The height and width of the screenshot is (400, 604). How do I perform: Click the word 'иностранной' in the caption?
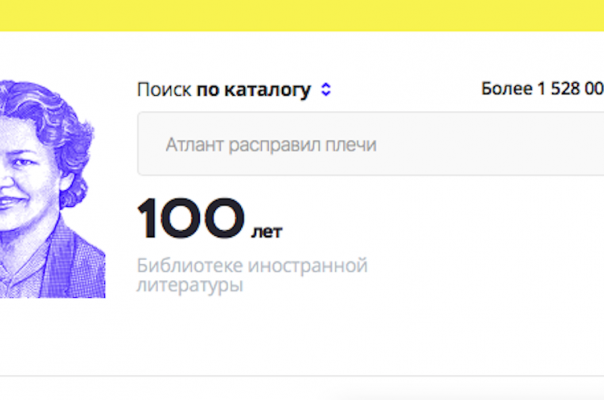point(308,266)
